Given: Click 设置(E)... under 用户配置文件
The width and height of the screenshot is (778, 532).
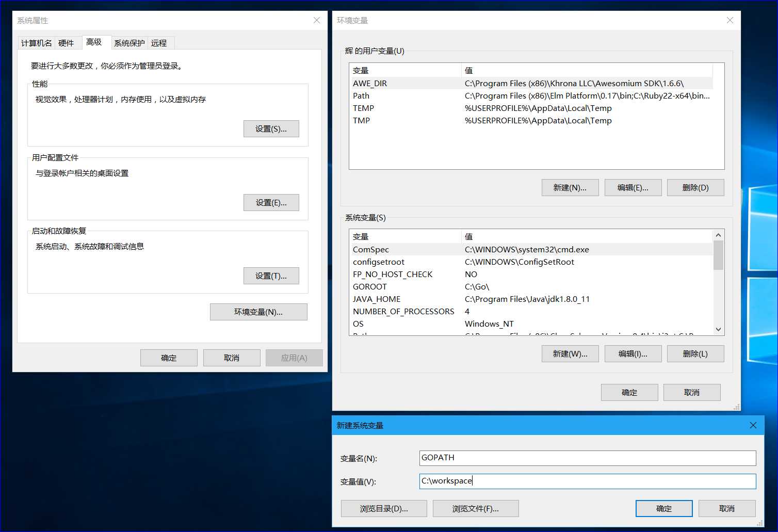Looking at the screenshot, I should click(x=271, y=203).
